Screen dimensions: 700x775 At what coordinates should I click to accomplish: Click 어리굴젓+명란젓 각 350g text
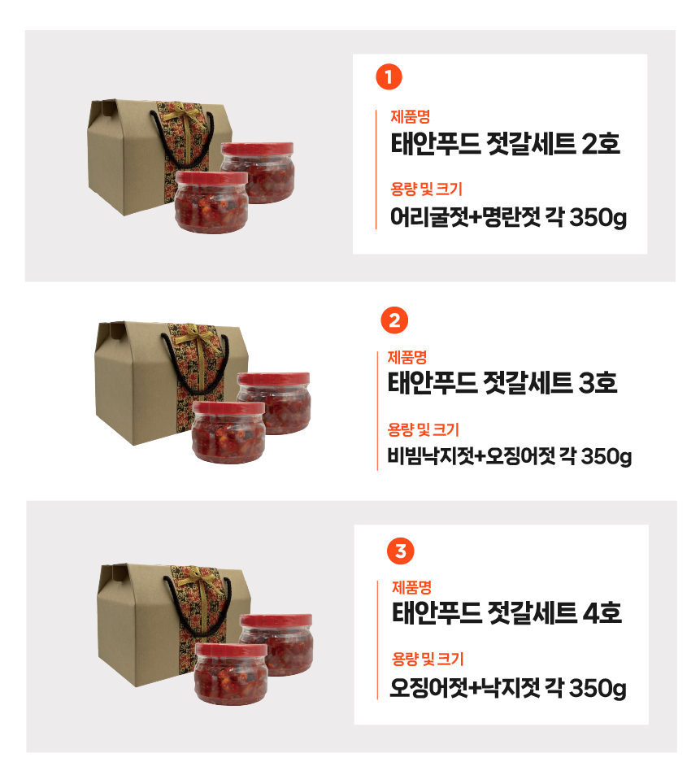pyautogui.click(x=508, y=217)
